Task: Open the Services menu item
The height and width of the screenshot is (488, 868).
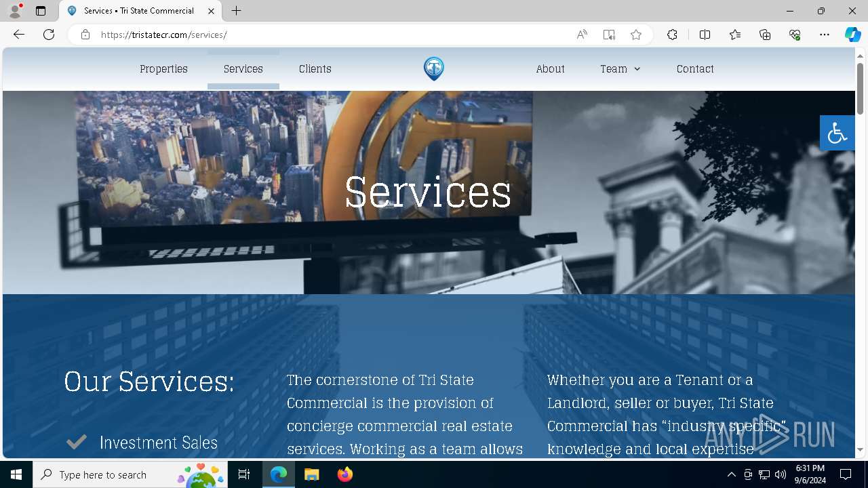Action: 243,69
